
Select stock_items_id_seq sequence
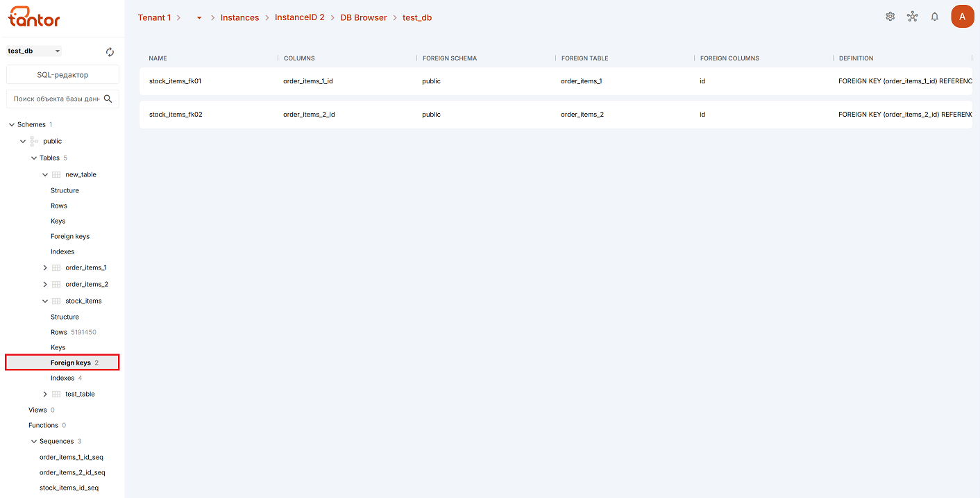click(69, 488)
